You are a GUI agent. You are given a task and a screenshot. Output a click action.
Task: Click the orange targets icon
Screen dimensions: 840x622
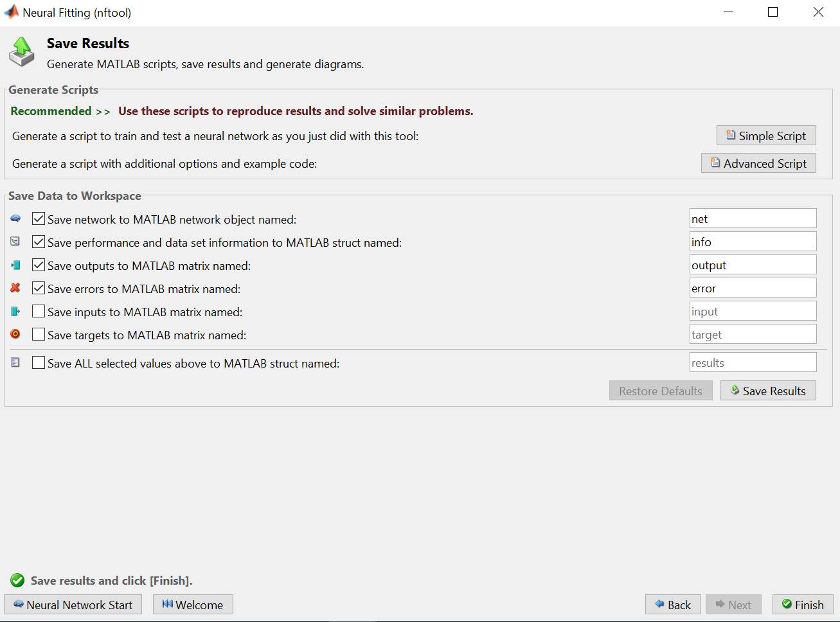15,335
